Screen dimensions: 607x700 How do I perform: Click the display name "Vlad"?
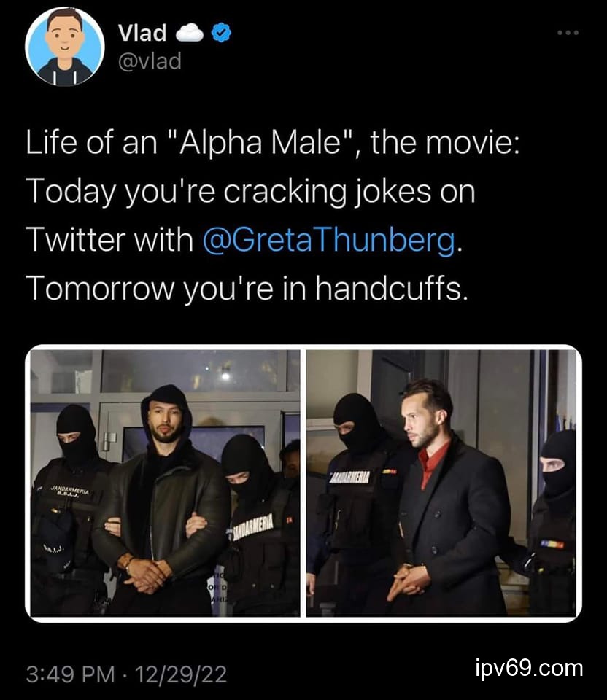142,34
